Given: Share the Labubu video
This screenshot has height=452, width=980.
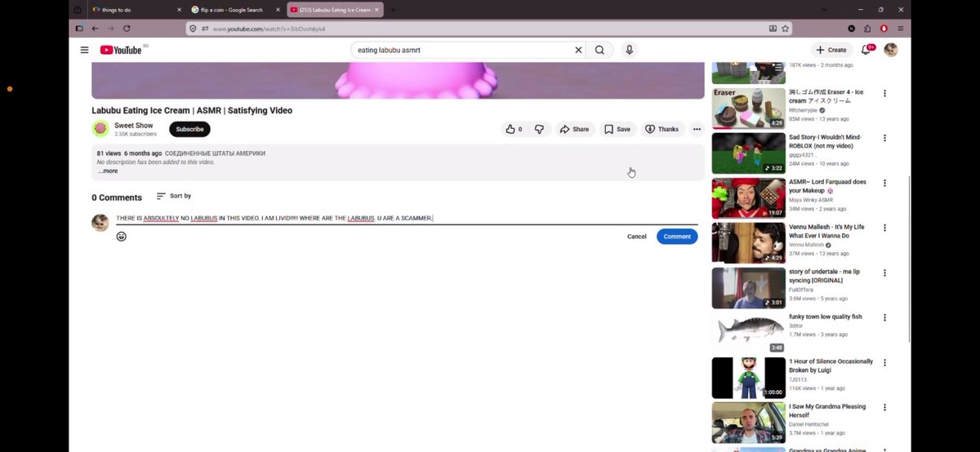Looking at the screenshot, I should (574, 129).
